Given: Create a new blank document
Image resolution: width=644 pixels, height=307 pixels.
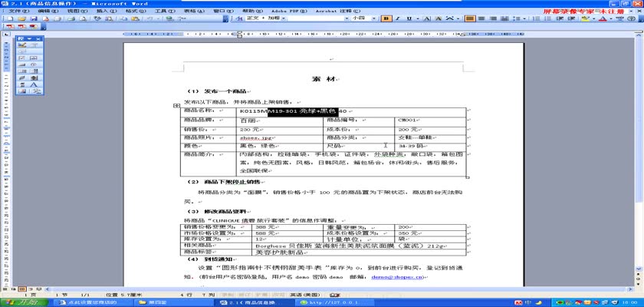Looking at the screenshot, I should 10,18.
